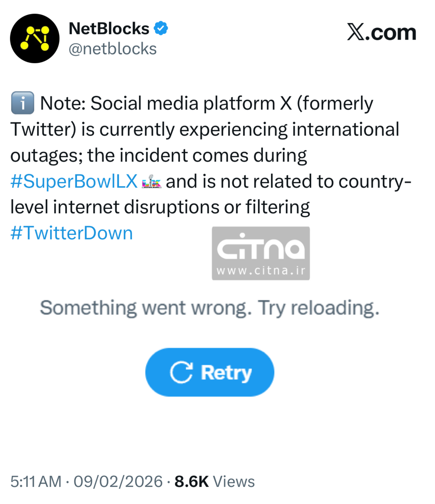
Task: Open the #TwitterDown hashtag
Action: 72,233
